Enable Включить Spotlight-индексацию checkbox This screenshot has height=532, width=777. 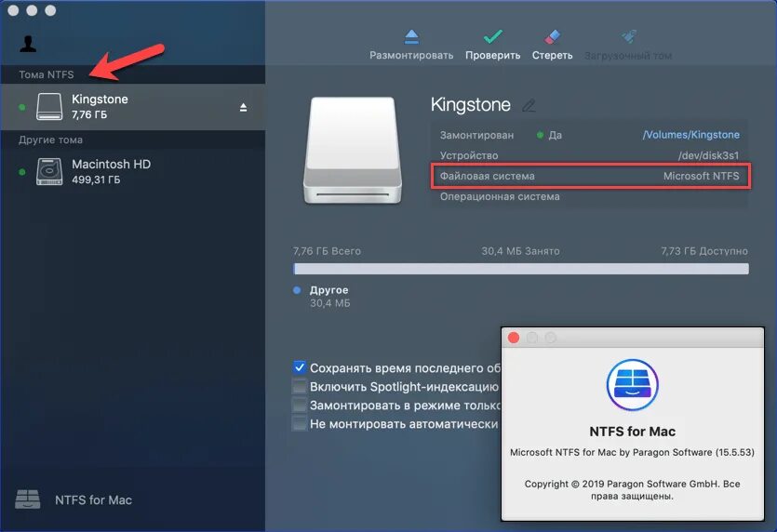[x=300, y=386]
